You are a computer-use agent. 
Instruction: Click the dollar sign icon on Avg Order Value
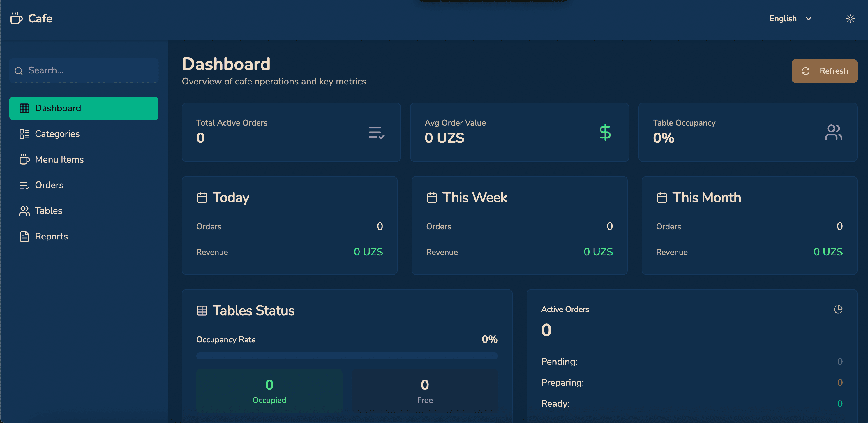[x=605, y=132]
